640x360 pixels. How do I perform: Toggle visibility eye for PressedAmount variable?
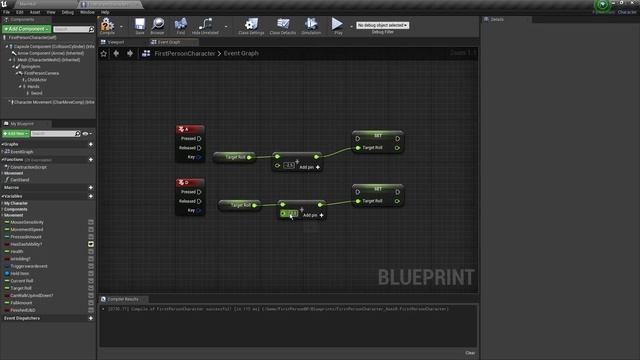click(91, 237)
